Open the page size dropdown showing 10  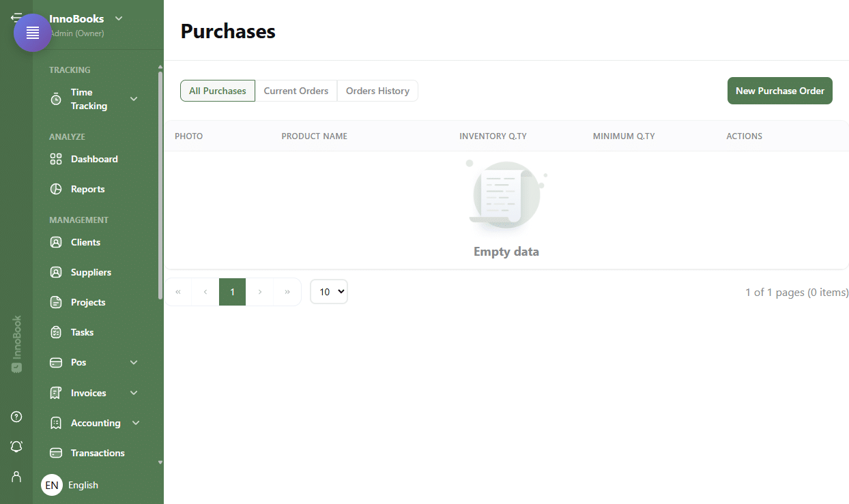[329, 292]
